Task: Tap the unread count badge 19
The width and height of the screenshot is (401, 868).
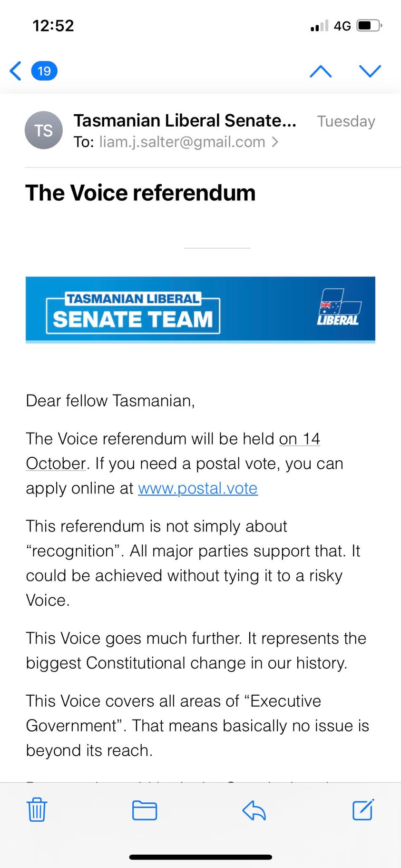Action: (x=44, y=71)
